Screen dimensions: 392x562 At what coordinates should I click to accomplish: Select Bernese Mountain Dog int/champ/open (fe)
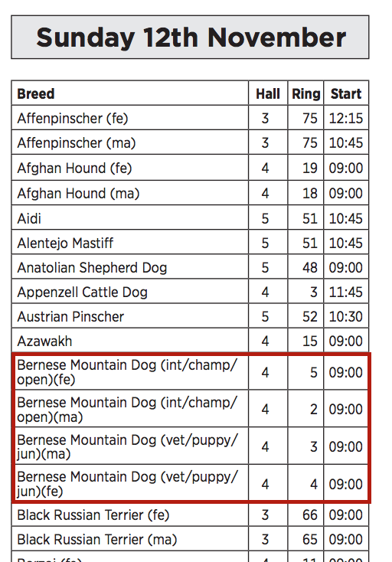click(x=191, y=372)
